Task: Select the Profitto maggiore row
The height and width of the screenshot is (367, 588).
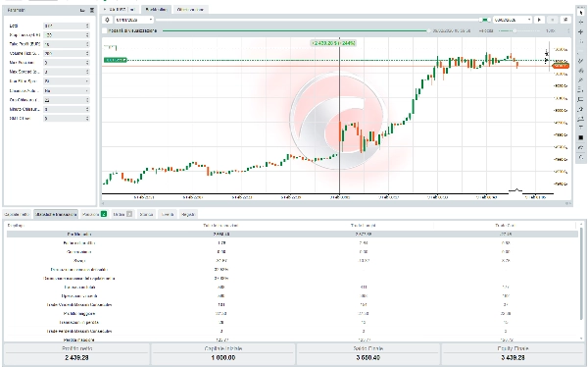Action: click(x=292, y=314)
